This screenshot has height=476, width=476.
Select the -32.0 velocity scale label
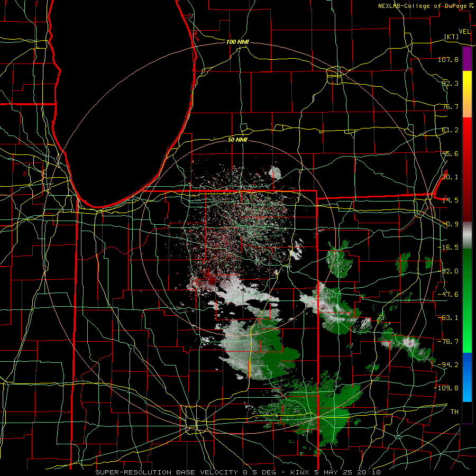(448, 271)
